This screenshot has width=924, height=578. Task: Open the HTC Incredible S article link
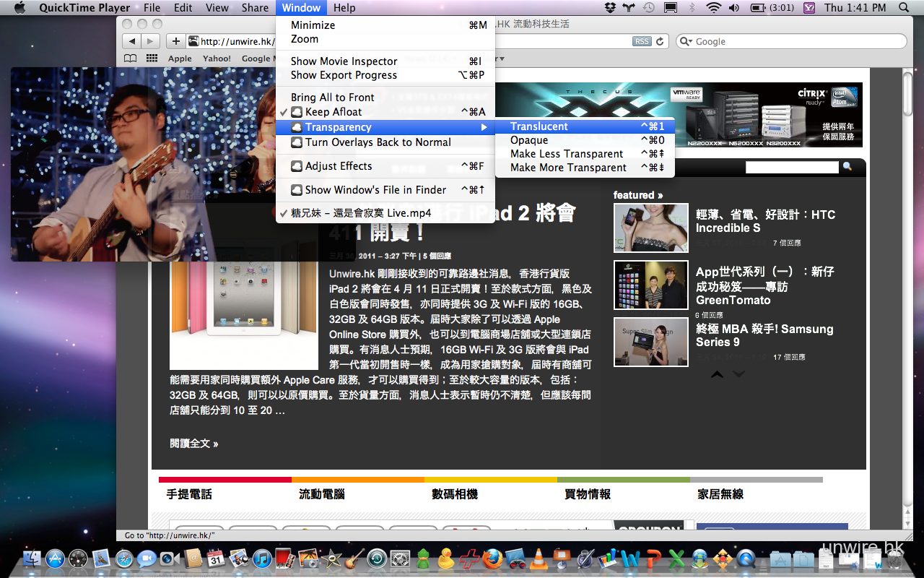pos(764,221)
